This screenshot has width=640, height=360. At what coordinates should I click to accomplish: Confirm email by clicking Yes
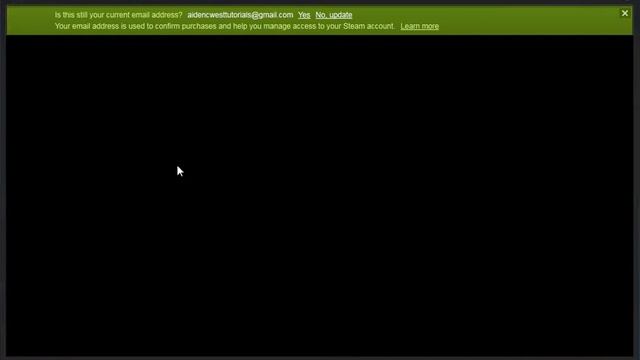point(304,15)
